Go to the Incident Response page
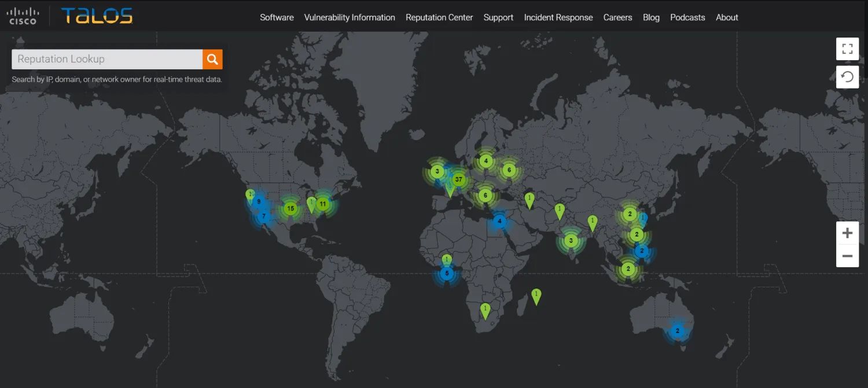Image resolution: width=868 pixels, height=388 pixels. pyautogui.click(x=558, y=17)
